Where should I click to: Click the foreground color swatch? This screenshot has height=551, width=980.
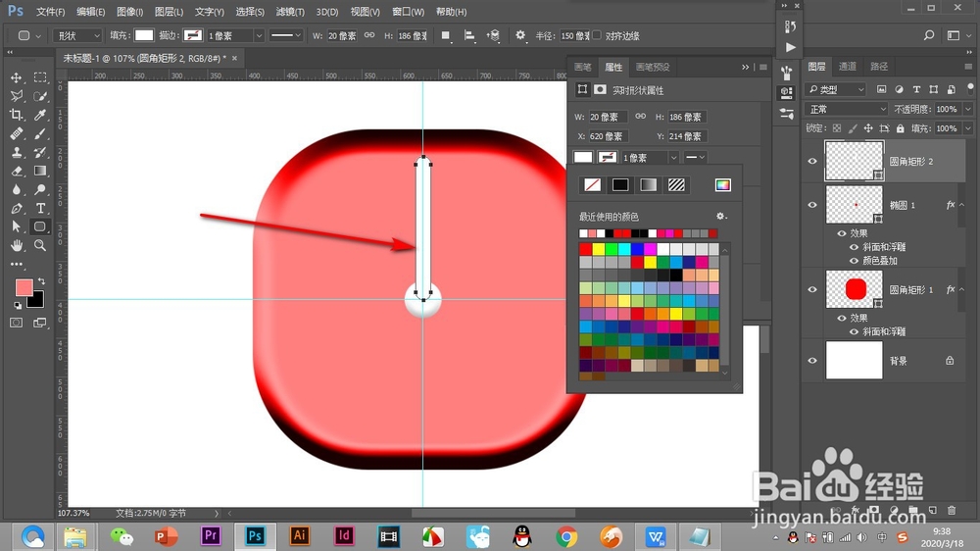point(24,287)
